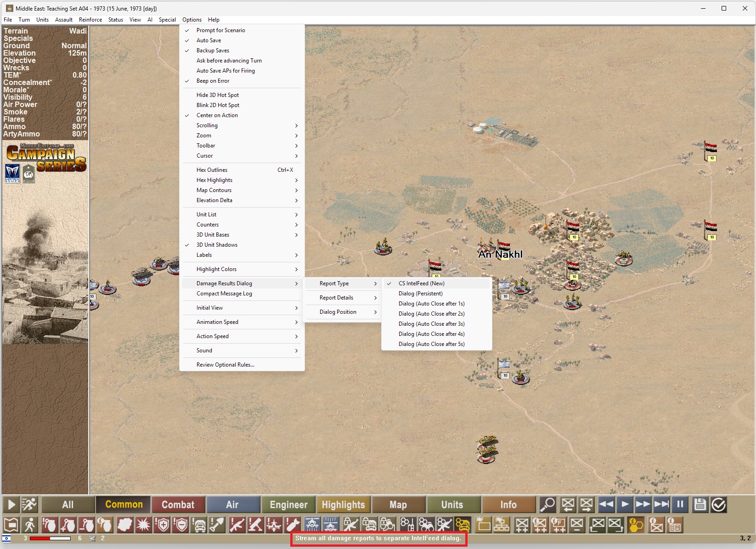Click Compact Message Log menu item
The image size is (756, 549).
point(242,294)
